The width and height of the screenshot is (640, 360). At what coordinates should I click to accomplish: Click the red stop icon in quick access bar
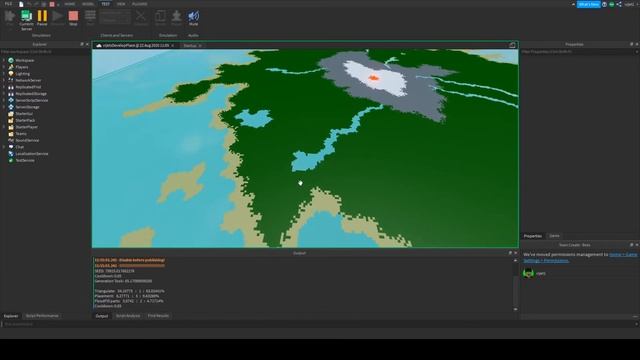pos(52,4)
